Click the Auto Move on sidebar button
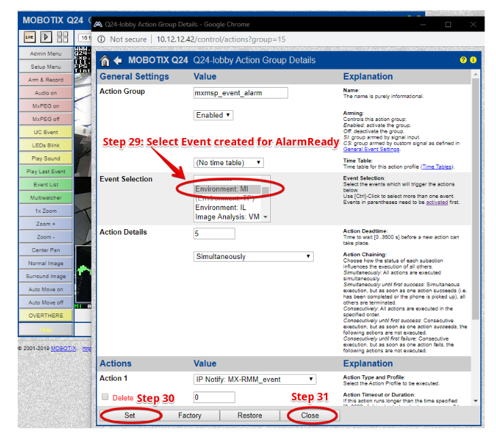This screenshot has width=496, height=448. [46, 290]
